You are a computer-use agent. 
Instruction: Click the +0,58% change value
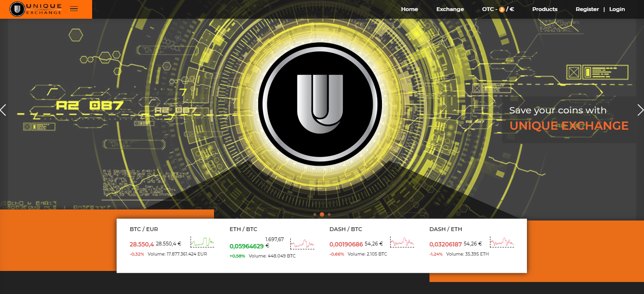237,256
